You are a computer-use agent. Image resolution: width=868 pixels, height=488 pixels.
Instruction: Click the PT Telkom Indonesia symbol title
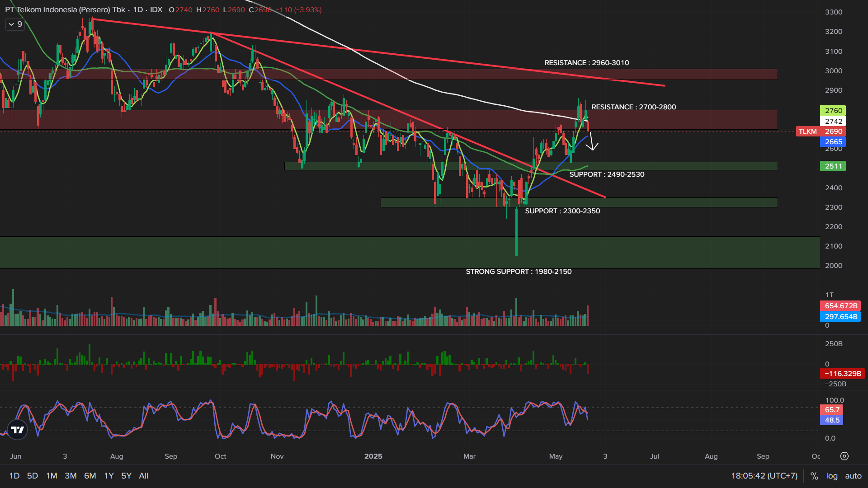[x=65, y=10]
